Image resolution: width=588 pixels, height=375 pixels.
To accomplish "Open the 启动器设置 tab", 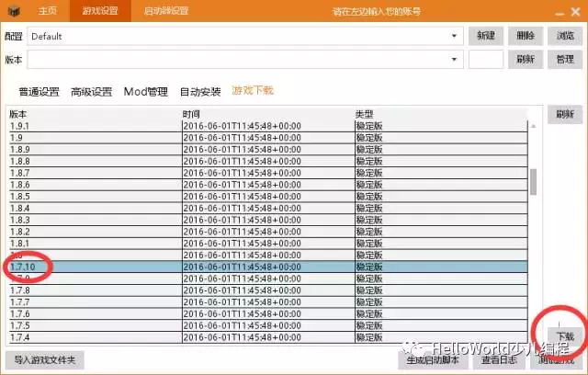I will pos(165,11).
